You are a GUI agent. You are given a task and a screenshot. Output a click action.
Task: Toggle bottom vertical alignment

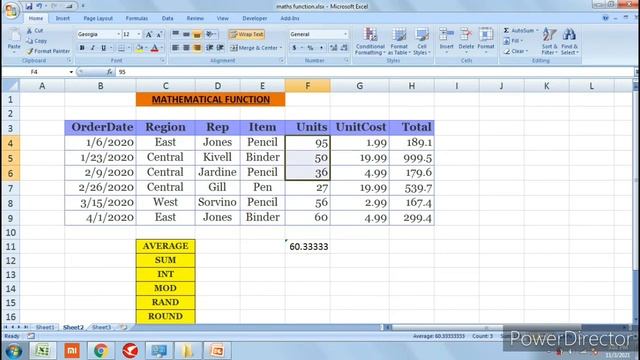(197, 35)
